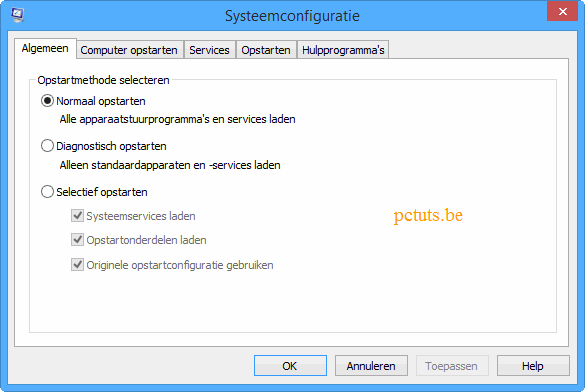The width and height of the screenshot is (585, 392).
Task: Switch to the Algemeen tab
Action: tap(45, 48)
